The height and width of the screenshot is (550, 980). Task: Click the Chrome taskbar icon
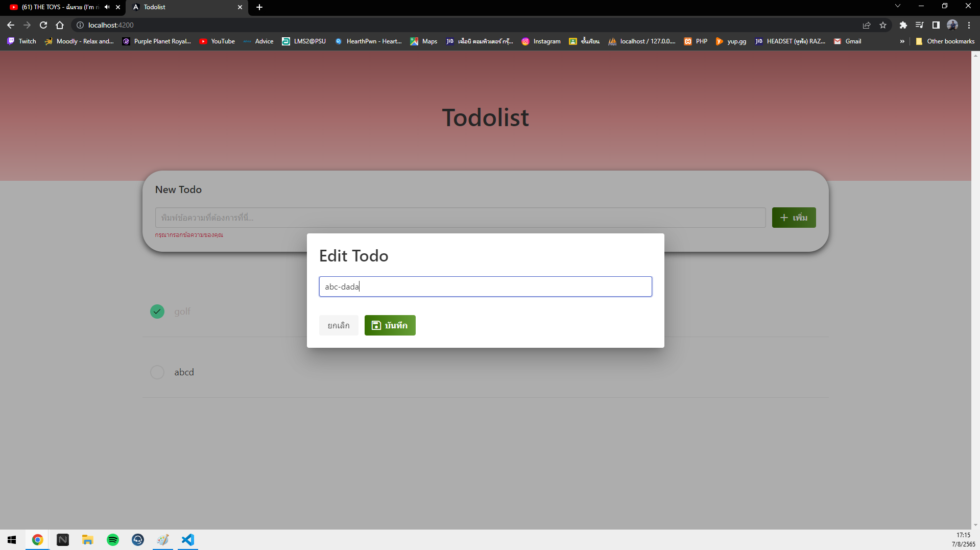click(x=37, y=540)
